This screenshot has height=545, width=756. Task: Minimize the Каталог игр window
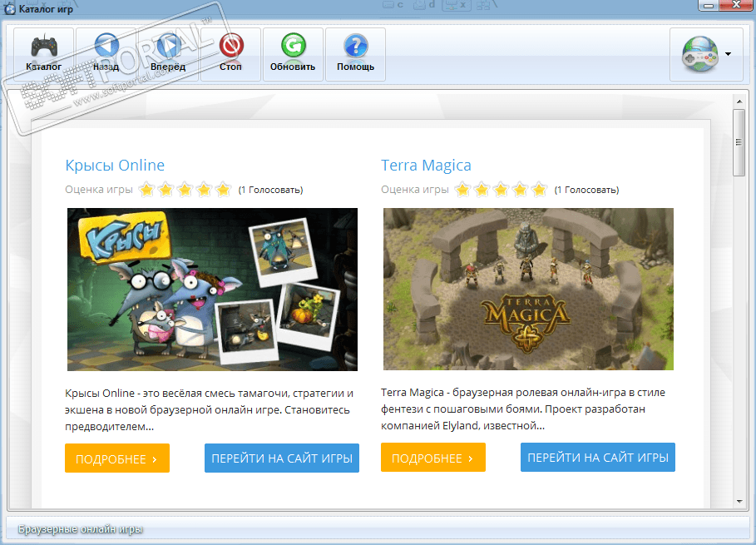pyautogui.click(x=709, y=5)
